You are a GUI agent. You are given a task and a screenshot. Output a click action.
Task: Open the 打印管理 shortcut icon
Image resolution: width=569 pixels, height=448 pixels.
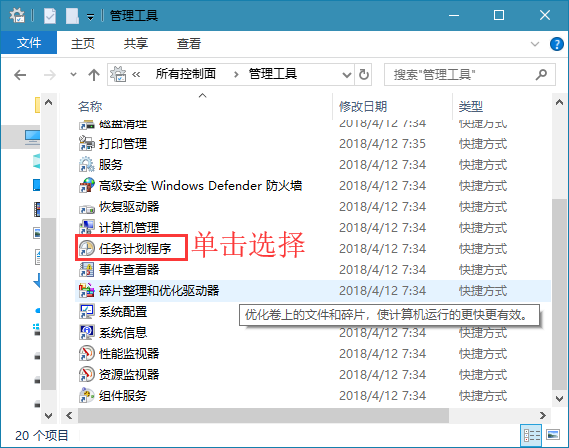(x=87, y=144)
